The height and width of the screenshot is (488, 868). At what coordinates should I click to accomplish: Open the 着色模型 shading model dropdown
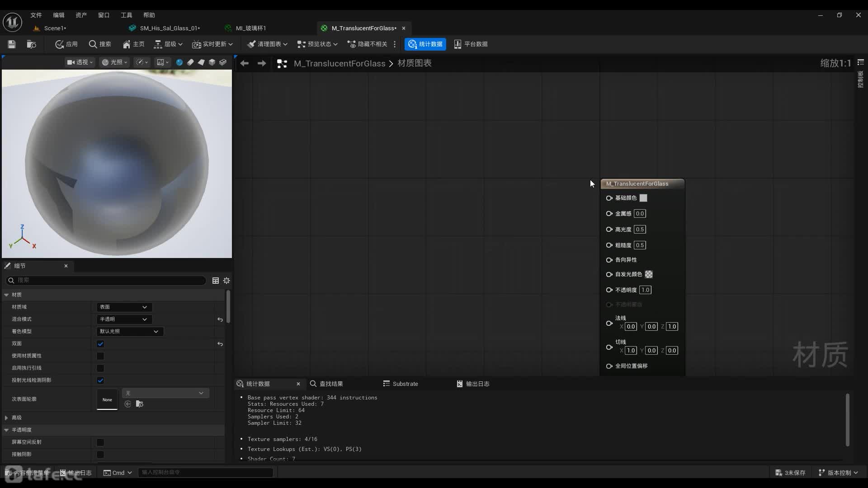coord(129,332)
